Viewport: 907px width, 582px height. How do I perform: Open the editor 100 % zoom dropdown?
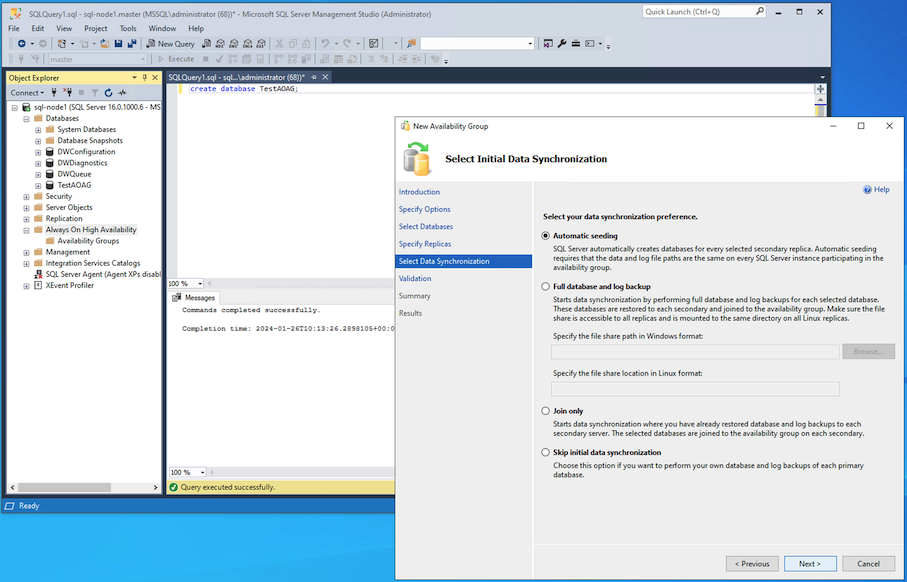click(x=200, y=283)
